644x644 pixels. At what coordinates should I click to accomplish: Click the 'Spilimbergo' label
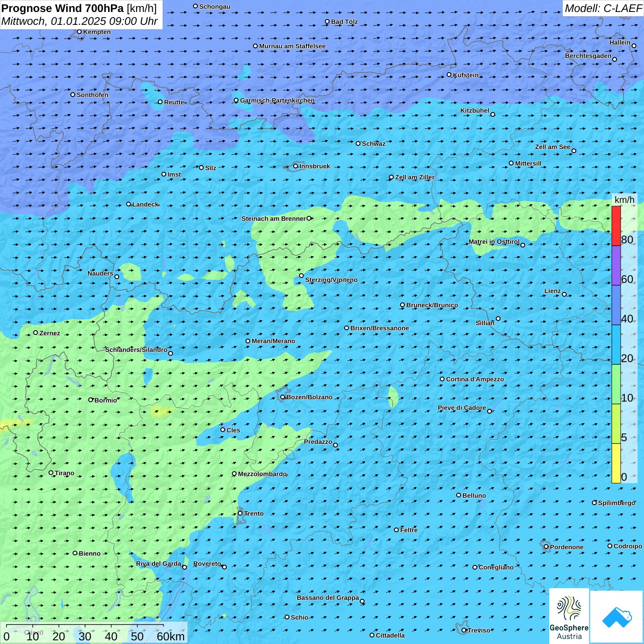(616, 503)
